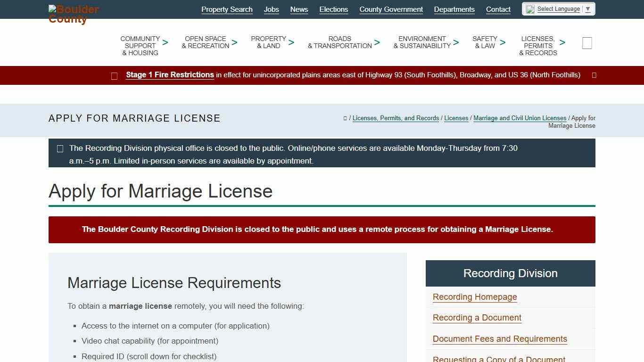The width and height of the screenshot is (644, 362).
Task: Click the home icon in the breadcrumb trail
Action: click(x=346, y=118)
